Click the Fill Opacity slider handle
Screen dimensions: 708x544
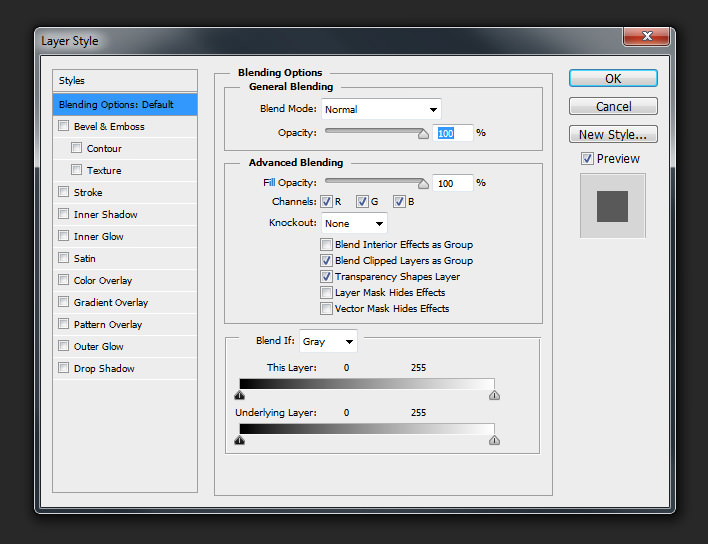pyautogui.click(x=423, y=184)
